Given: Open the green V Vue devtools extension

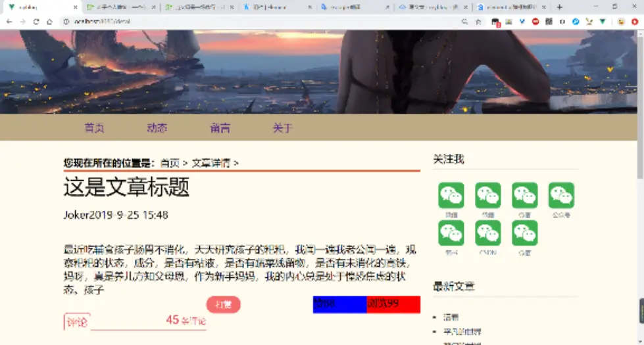Looking at the screenshot, I should coord(602,22).
